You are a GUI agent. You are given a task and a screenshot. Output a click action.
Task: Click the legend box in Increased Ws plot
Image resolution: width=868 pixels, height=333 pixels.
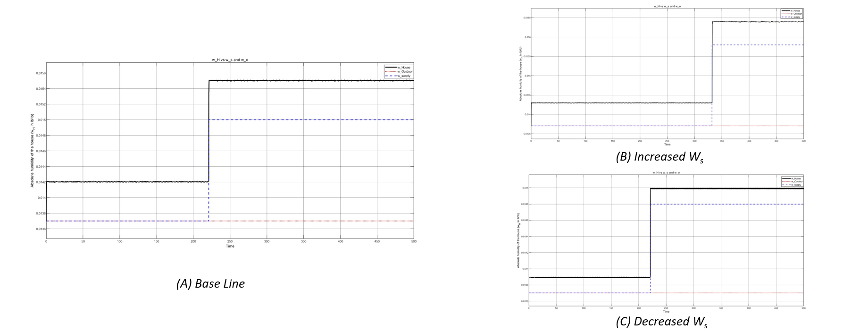point(792,14)
